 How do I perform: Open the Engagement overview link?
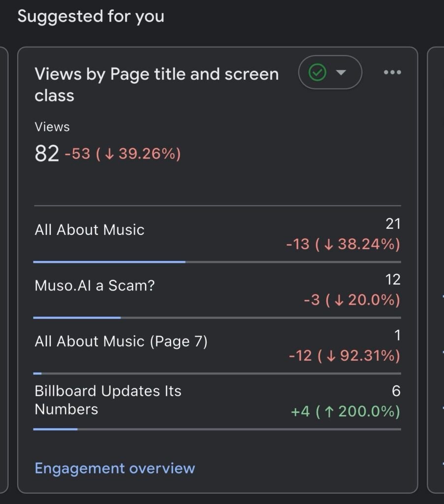(115, 468)
